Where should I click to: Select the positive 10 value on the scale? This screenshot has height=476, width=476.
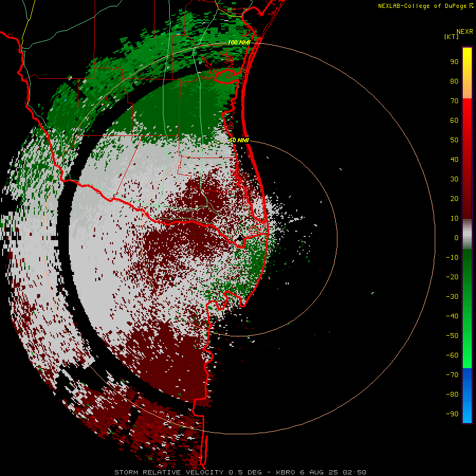(x=454, y=218)
